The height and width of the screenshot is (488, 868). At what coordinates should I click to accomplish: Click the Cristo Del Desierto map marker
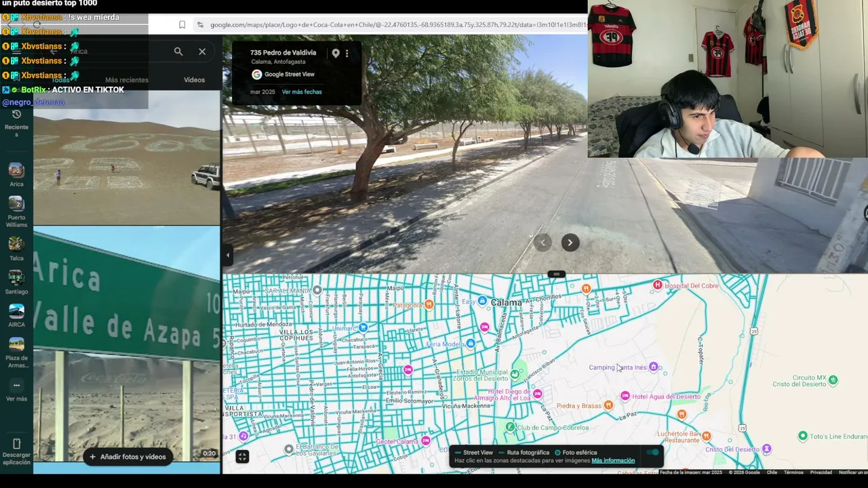766,449
